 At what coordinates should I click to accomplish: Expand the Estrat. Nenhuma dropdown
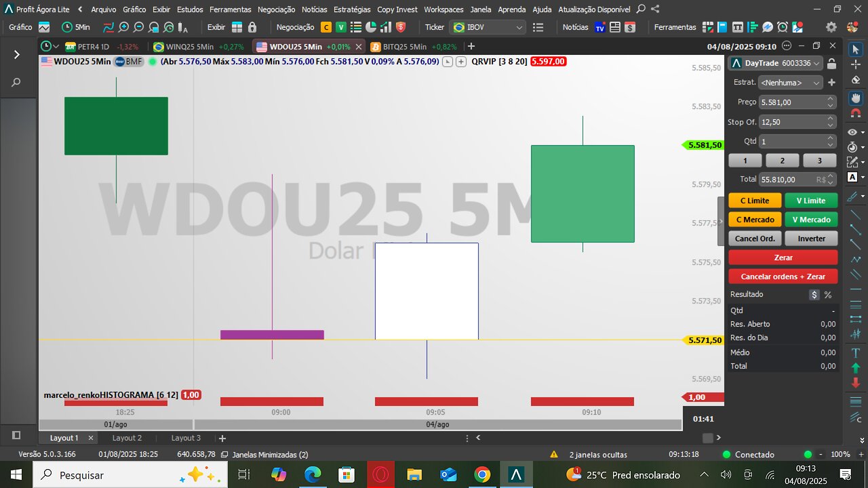(790, 82)
